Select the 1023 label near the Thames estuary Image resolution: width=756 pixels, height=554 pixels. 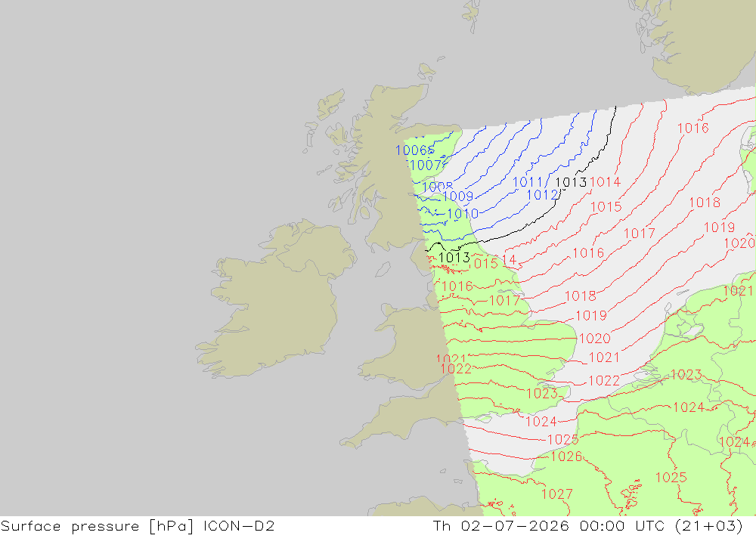click(x=542, y=394)
